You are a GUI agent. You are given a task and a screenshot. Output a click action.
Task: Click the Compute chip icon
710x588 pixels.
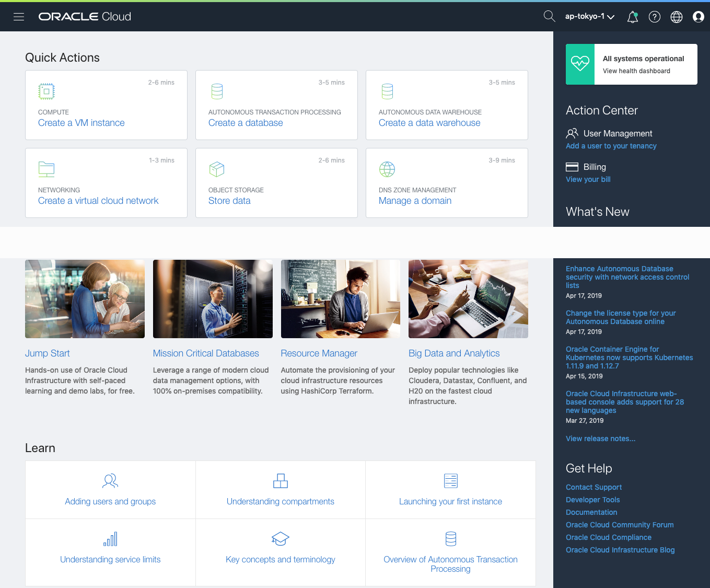point(46,91)
